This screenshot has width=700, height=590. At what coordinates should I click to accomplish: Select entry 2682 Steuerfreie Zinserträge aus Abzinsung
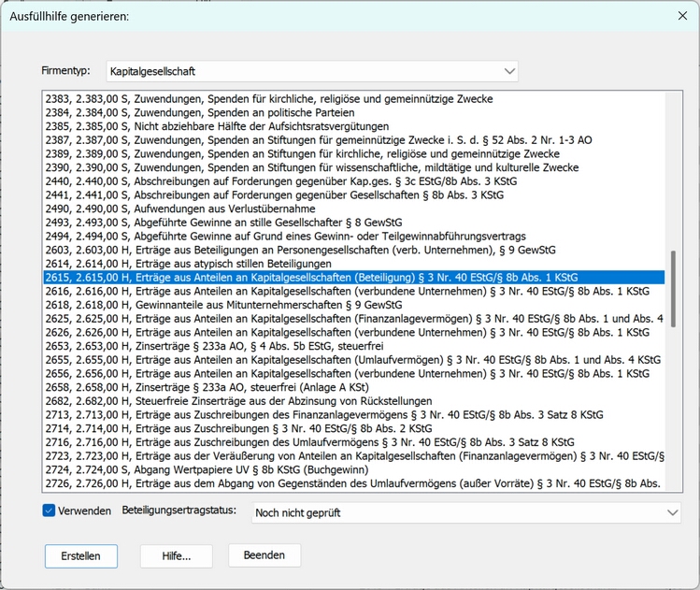354,401
